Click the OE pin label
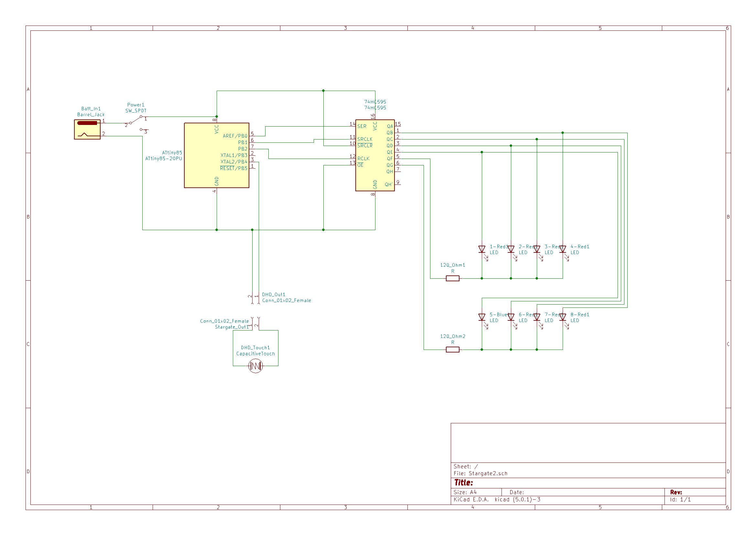 (361, 165)
